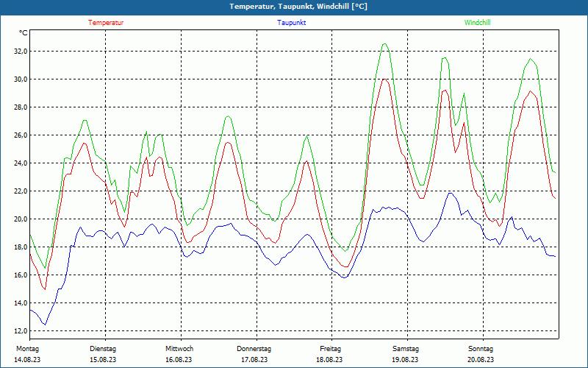Click the date 15.08.23
Image resolution: width=588 pixels, height=368 pixels.
point(103,360)
